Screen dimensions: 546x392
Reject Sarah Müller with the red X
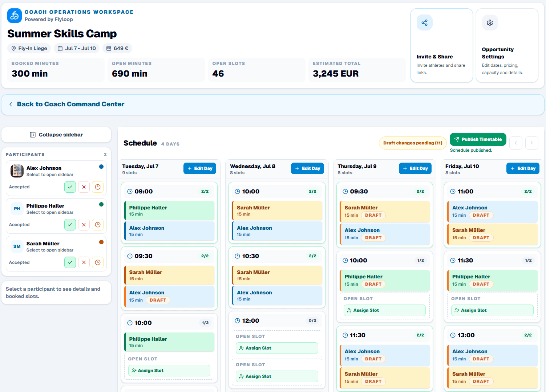[84, 262]
